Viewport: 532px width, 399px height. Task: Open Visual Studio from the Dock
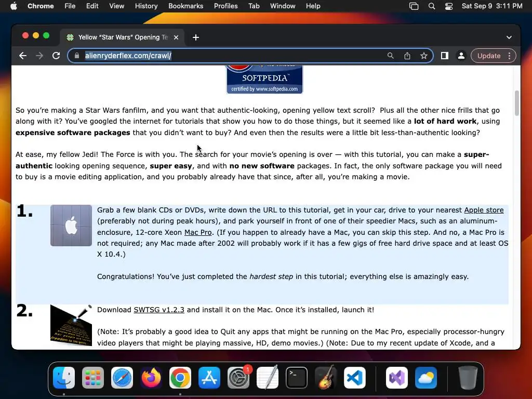[397, 378]
